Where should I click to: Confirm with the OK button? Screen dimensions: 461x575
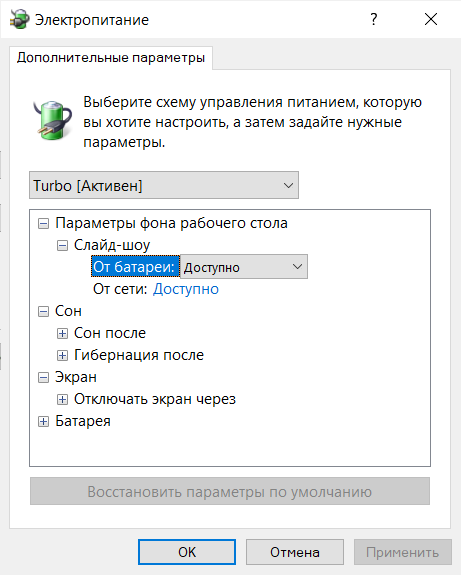[x=187, y=552]
